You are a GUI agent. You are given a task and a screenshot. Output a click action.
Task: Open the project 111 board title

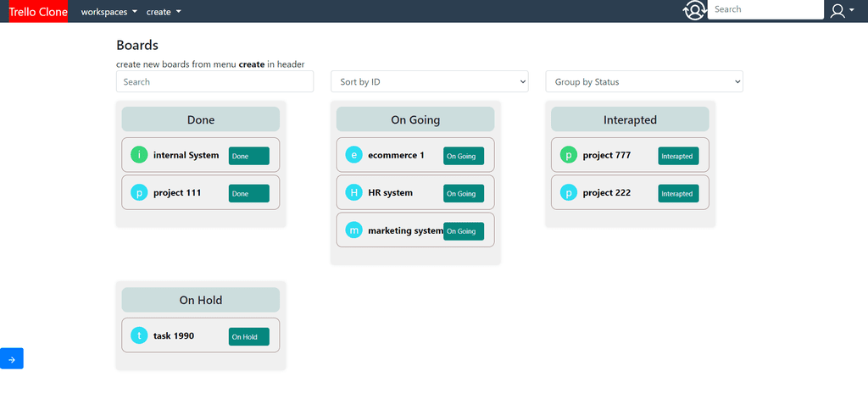[177, 192]
